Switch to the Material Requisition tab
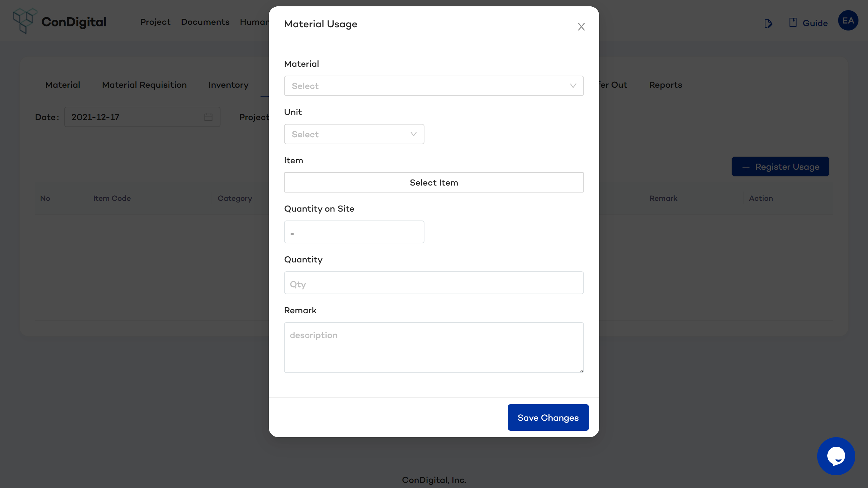Image resolution: width=868 pixels, height=488 pixels. (144, 85)
